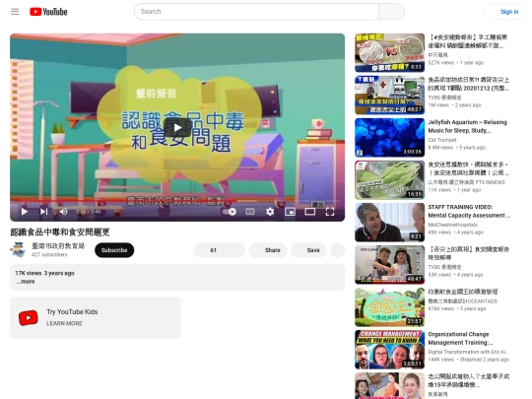Click the 144K views Streamed 2 years ago text
This screenshot has width=532, height=399.
coord(469,360)
